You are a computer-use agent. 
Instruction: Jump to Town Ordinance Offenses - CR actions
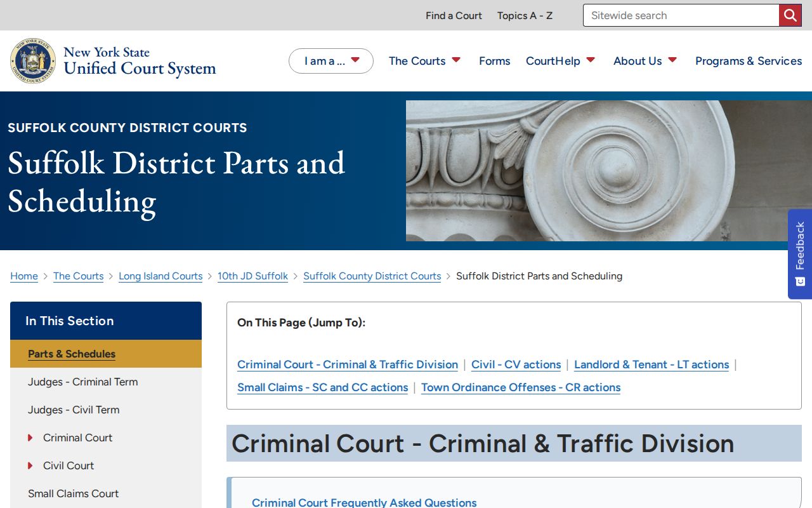(521, 387)
